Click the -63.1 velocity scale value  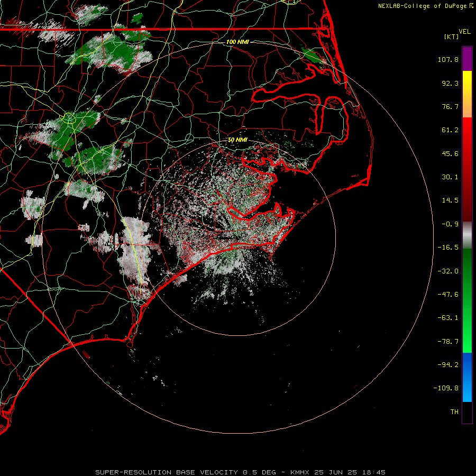click(x=448, y=318)
